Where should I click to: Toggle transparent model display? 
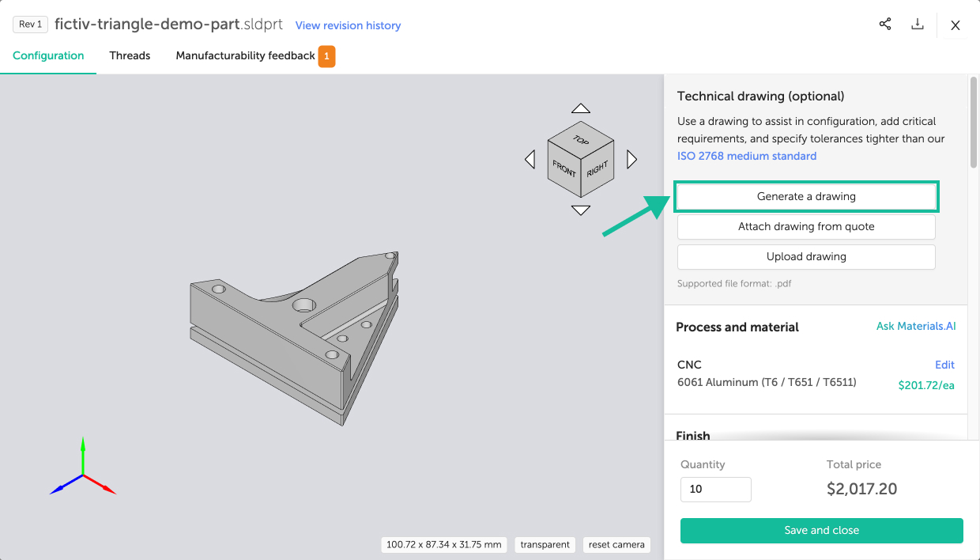point(545,544)
